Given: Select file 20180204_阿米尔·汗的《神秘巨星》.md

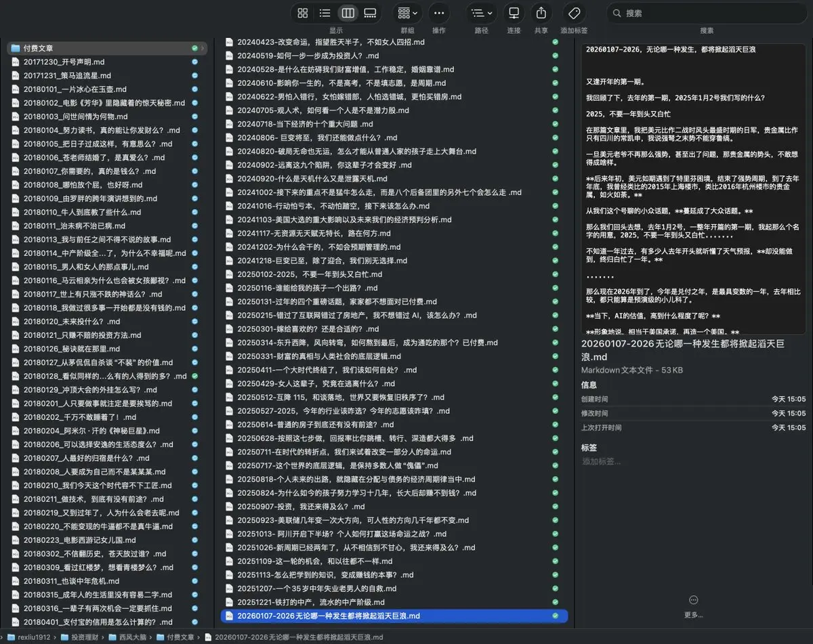Looking at the screenshot, I should [x=107, y=431].
